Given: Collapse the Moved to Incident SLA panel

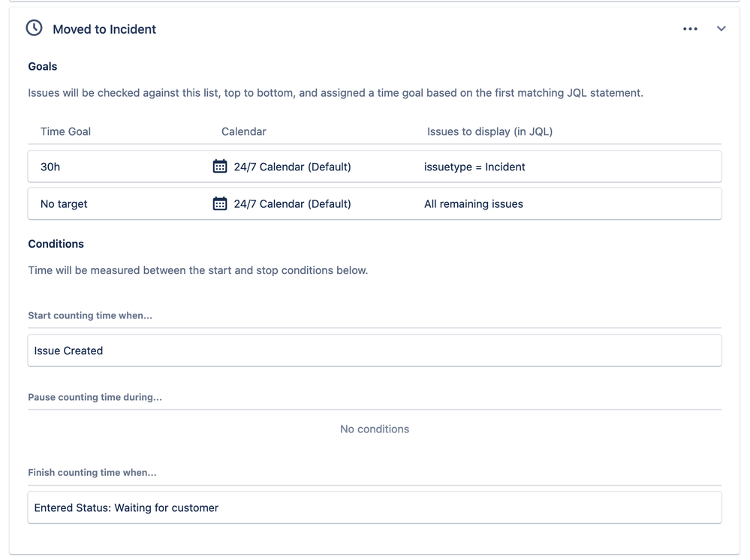Looking at the screenshot, I should [x=721, y=29].
